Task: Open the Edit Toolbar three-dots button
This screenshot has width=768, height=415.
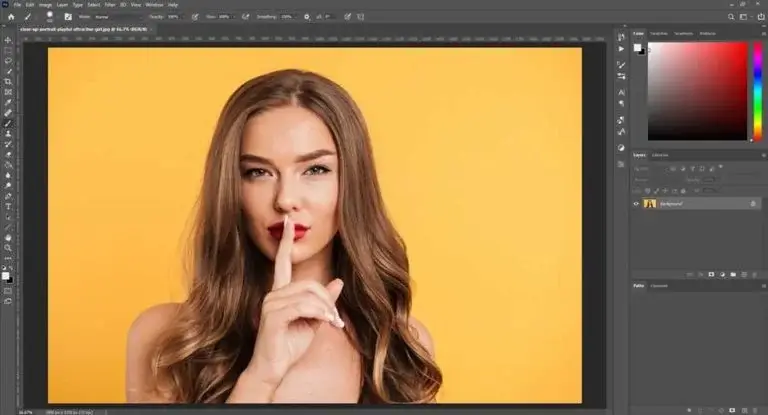Action: pos(8,258)
